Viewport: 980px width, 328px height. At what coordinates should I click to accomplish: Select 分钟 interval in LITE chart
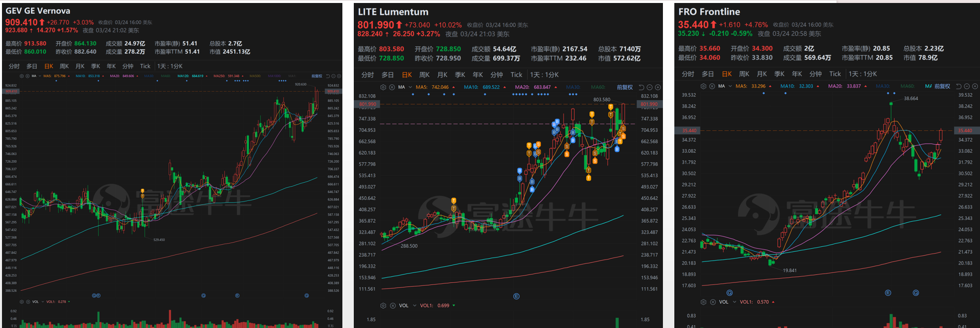(496, 74)
